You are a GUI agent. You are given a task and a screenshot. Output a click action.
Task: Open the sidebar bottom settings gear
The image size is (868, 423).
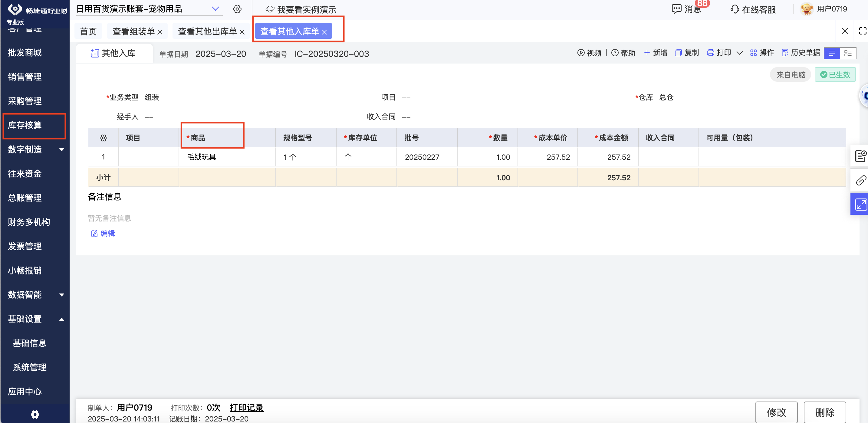click(35, 414)
